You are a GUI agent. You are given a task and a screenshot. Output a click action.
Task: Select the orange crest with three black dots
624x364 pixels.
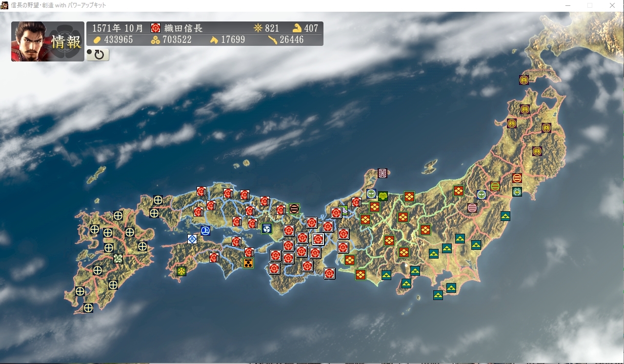[x=248, y=263]
